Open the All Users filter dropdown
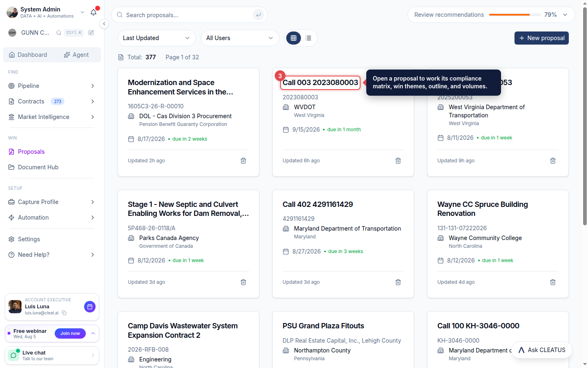Image resolution: width=588 pixels, height=368 pixels. 240,38
